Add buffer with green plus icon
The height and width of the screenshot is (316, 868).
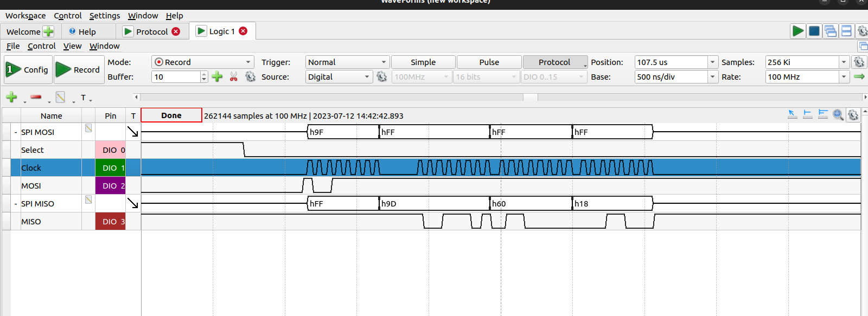pos(218,77)
